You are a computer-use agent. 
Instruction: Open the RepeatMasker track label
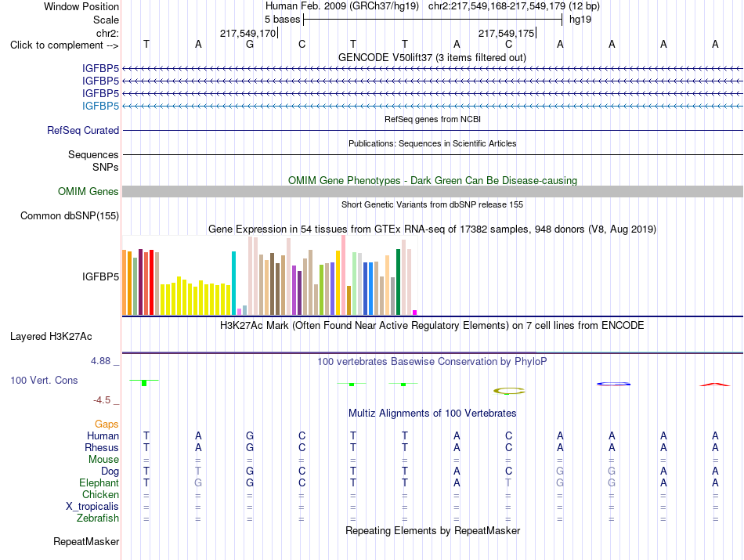pos(86,541)
